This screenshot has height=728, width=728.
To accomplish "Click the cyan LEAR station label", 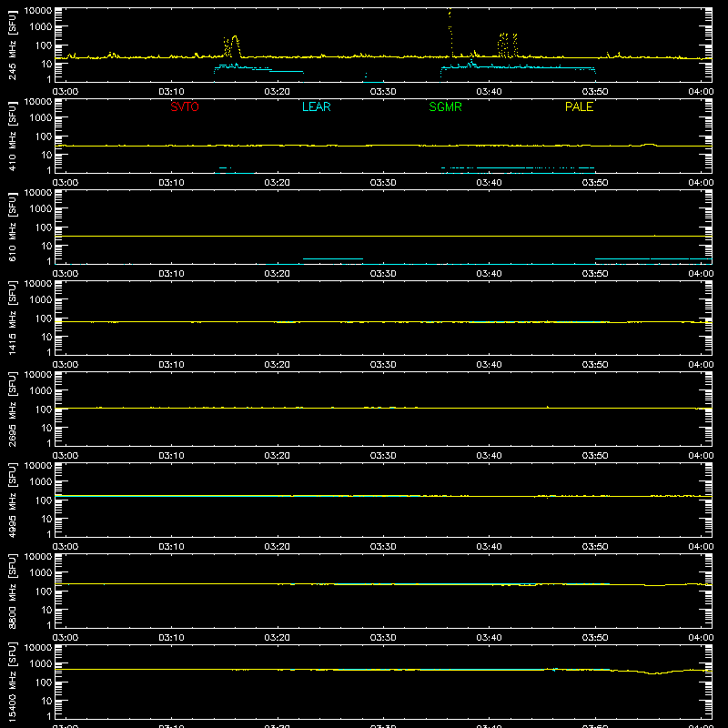I will click(x=316, y=106).
